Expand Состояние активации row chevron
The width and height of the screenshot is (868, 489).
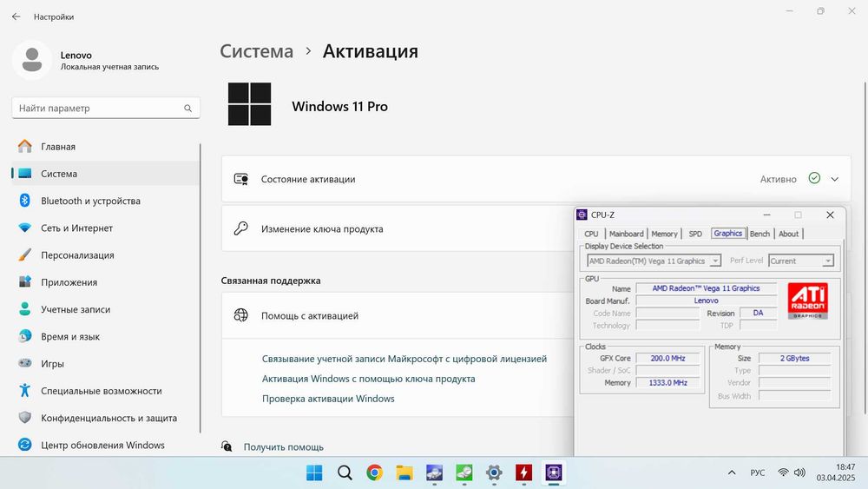(x=834, y=179)
